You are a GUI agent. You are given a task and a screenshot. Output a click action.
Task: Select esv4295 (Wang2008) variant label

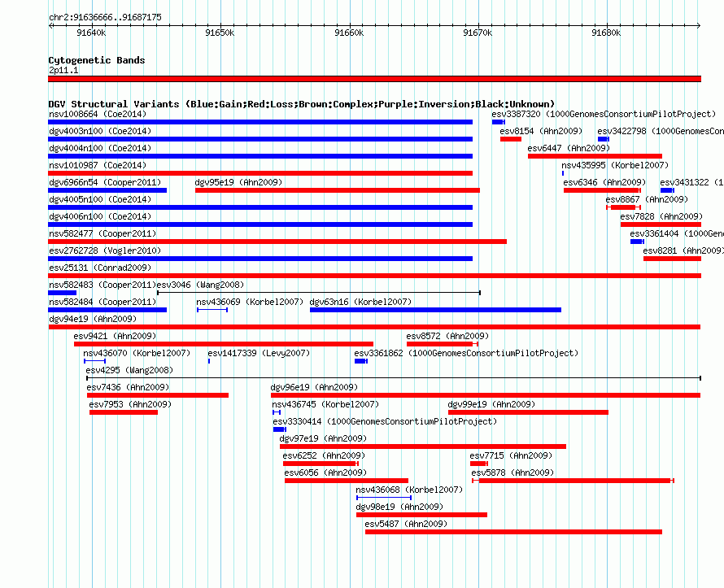click(129, 370)
